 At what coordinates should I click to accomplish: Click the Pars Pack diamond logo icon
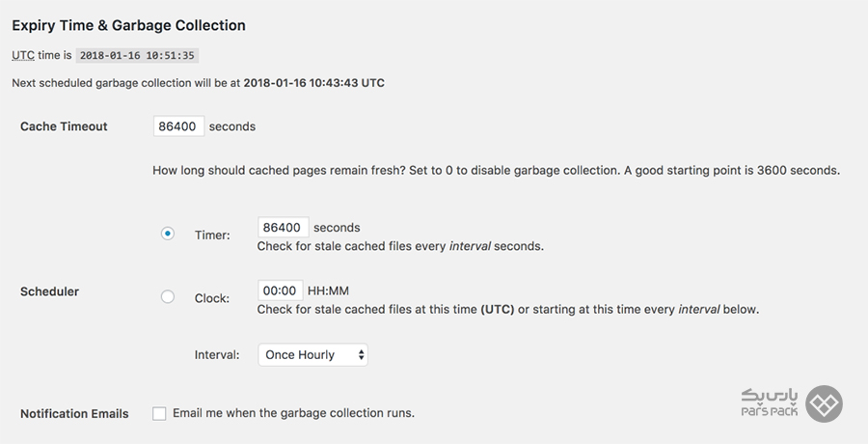coord(824,404)
